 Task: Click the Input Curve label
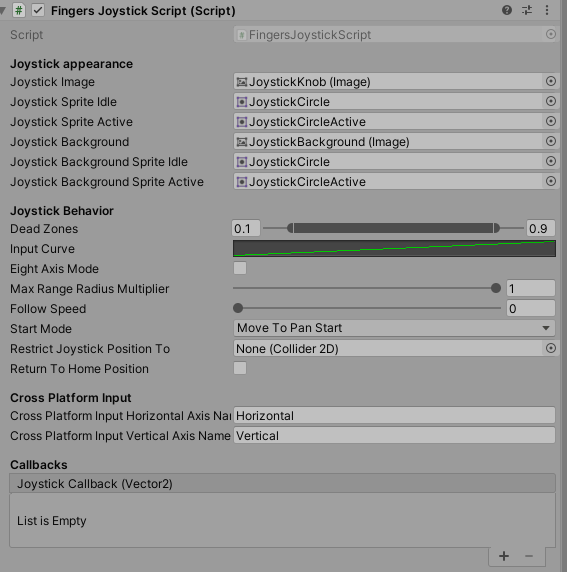point(42,249)
